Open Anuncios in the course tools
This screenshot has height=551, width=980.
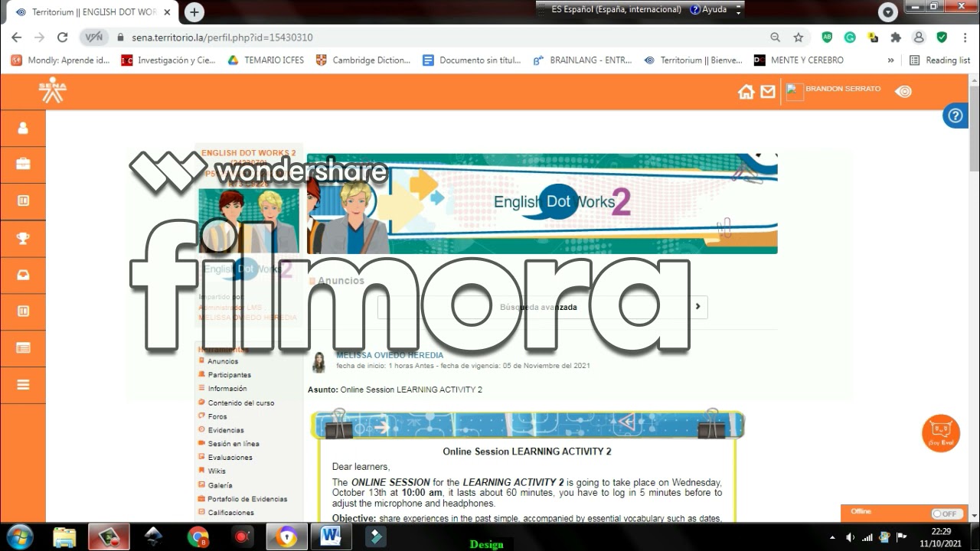pos(223,361)
